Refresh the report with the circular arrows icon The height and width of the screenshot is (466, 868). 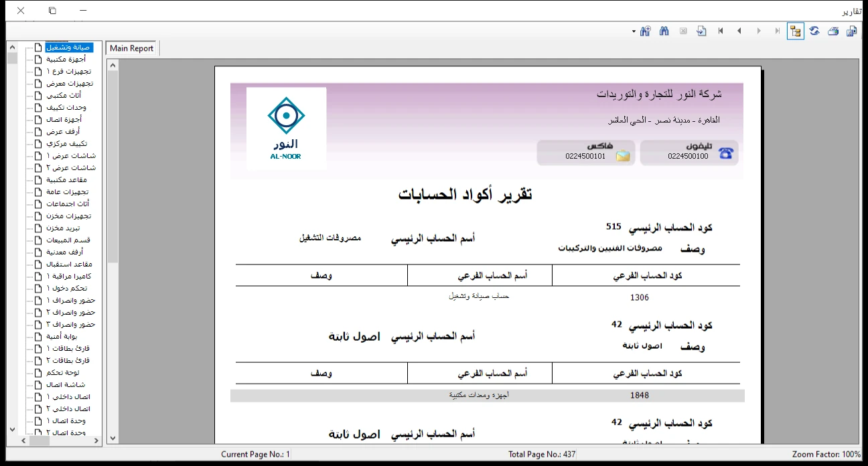(814, 31)
